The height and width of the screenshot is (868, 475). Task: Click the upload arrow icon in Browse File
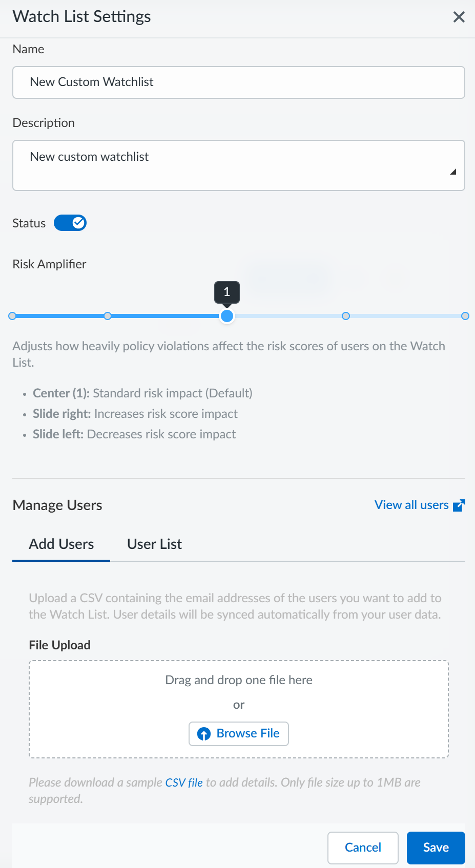204,734
